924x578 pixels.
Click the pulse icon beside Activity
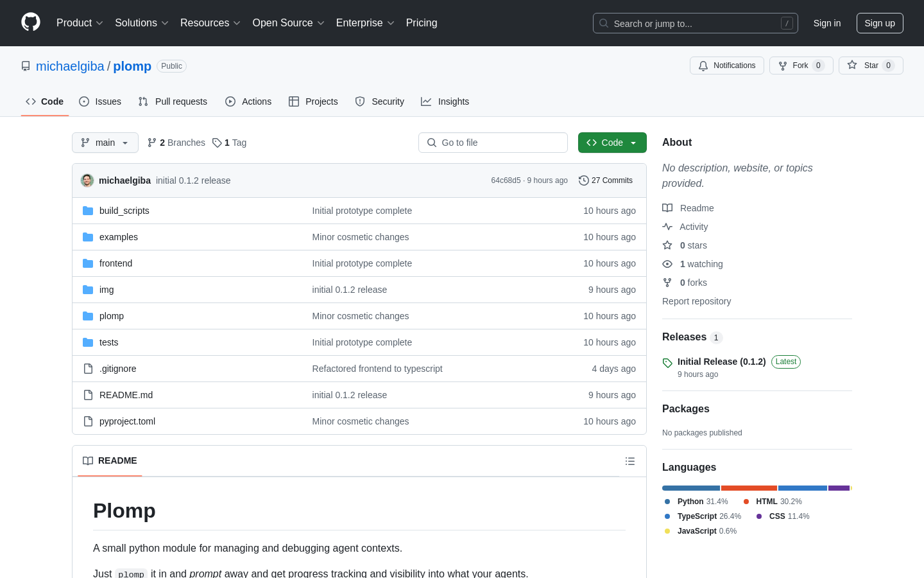pyautogui.click(x=667, y=227)
